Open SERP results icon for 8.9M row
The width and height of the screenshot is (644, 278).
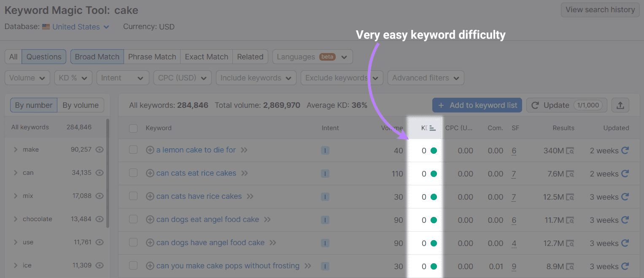(x=570, y=267)
